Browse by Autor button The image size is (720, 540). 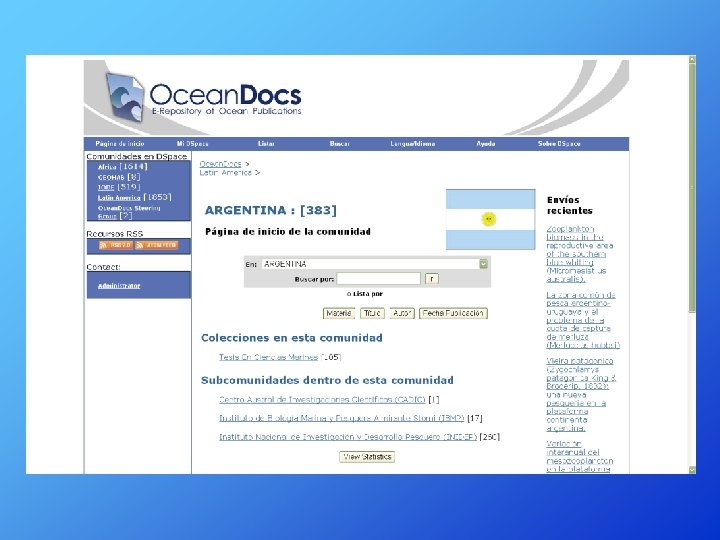(402, 313)
